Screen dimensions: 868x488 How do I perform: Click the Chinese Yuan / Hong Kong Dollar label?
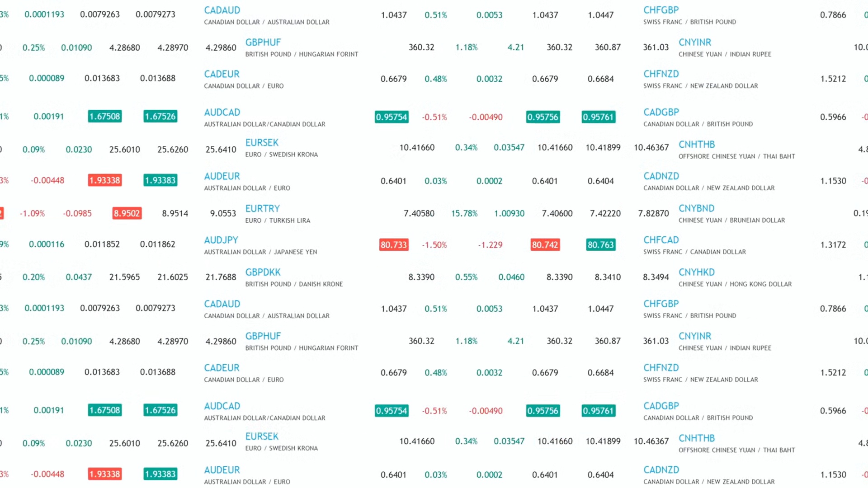pos(735,284)
